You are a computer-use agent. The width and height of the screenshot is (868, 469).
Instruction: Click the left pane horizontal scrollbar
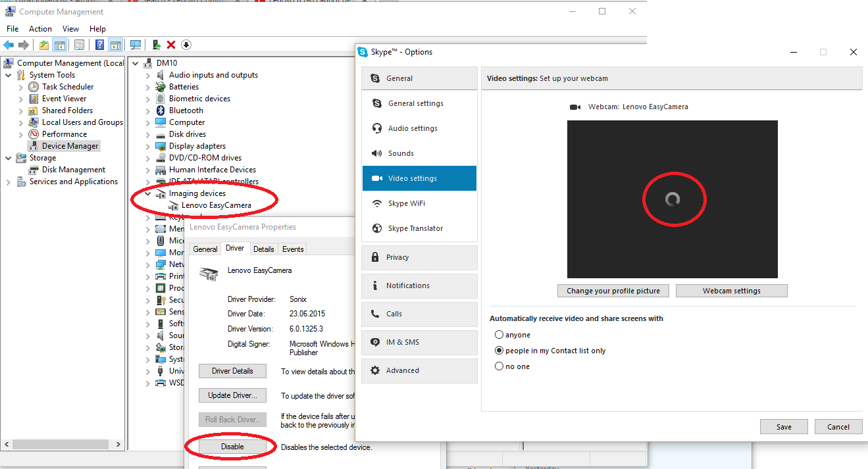(59, 445)
